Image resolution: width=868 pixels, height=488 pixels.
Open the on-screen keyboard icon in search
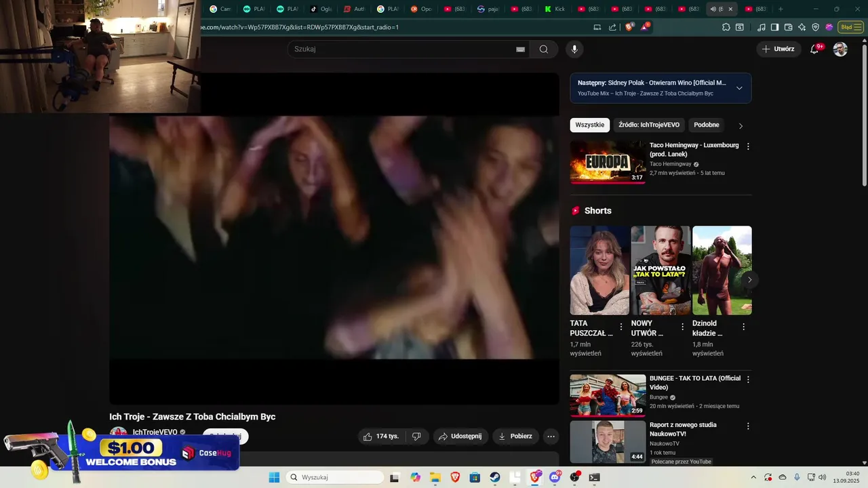click(520, 49)
